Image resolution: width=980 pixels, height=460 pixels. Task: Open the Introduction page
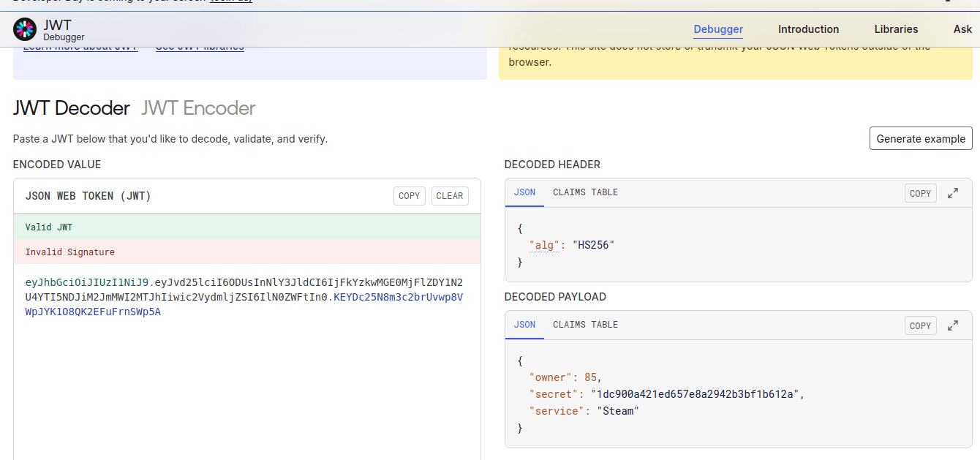808,29
